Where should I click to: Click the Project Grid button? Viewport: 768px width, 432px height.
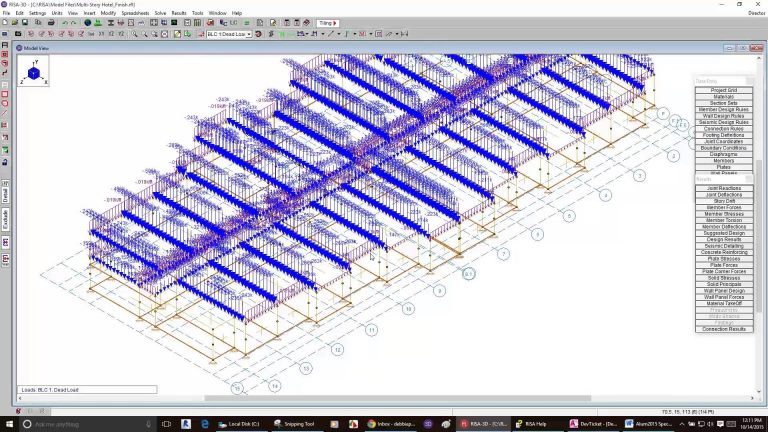[724, 90]
